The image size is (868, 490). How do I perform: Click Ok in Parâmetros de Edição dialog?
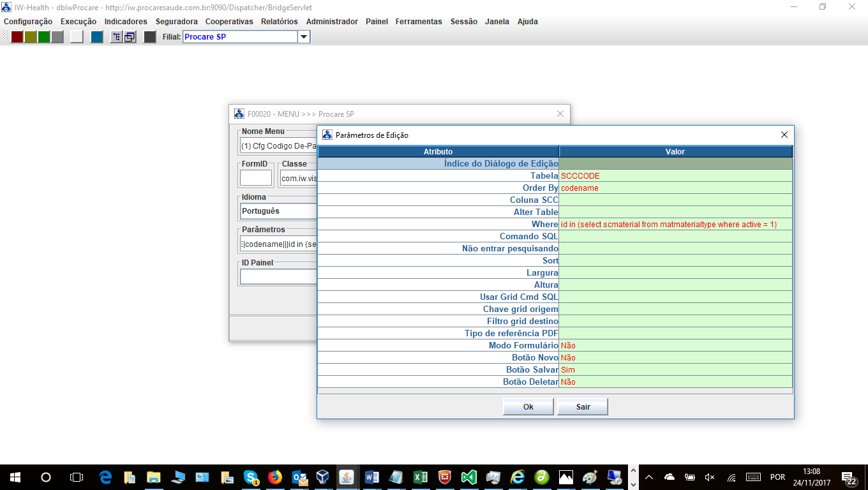[528, 407]
